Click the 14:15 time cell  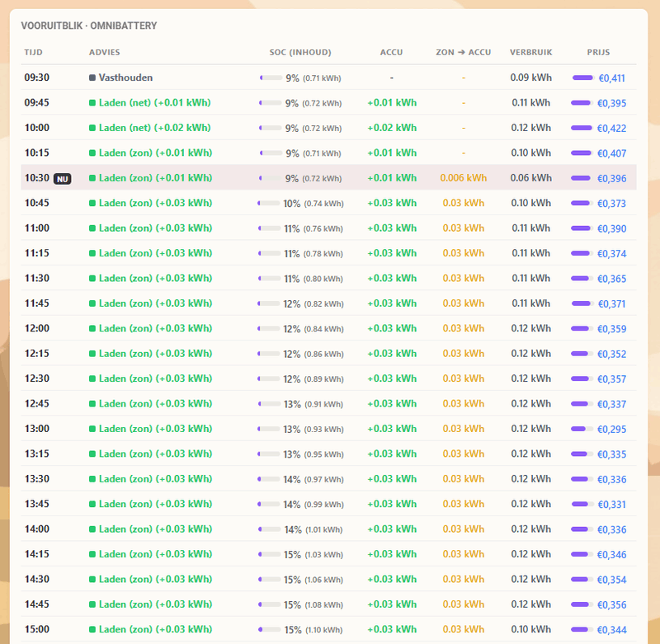point(36,554)
